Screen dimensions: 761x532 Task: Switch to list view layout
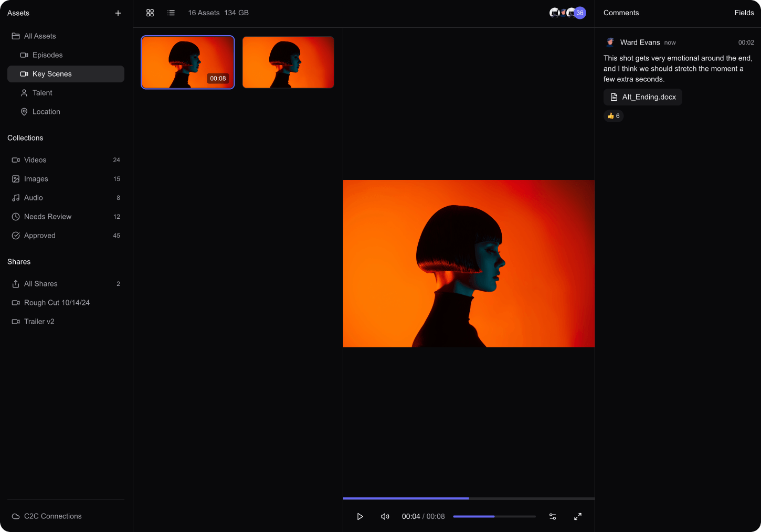pyautogui.click(x=171, y=13)
